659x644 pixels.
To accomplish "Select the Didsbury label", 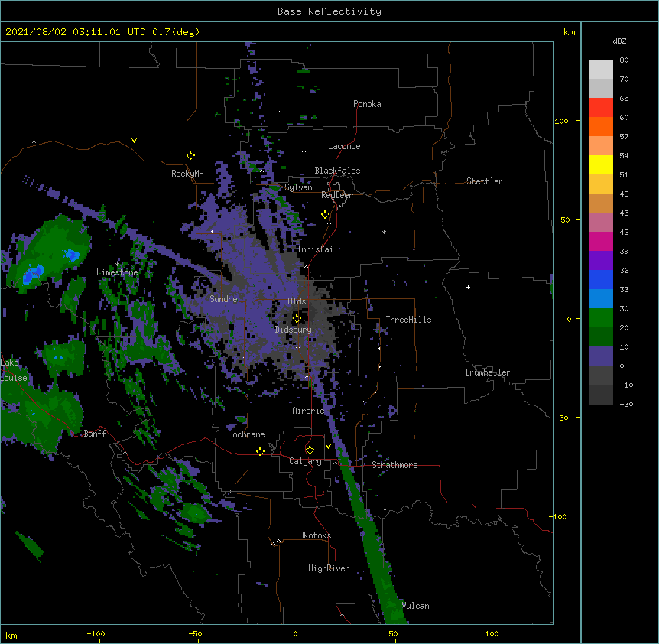I will pyautogui.click(x=294, y=330).
